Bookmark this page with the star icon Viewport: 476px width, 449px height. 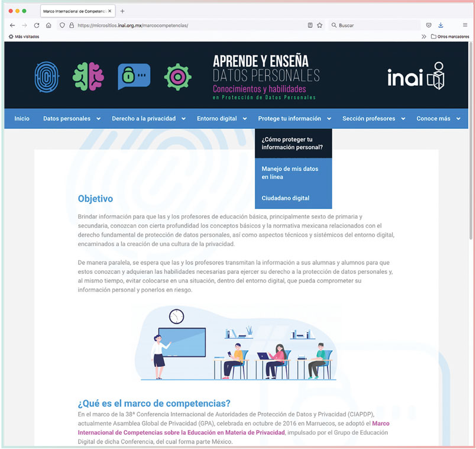[x=319, y=25]
